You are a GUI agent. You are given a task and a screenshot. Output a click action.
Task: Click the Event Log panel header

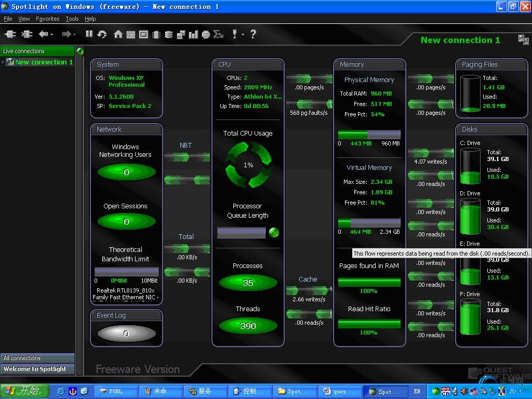126,315
